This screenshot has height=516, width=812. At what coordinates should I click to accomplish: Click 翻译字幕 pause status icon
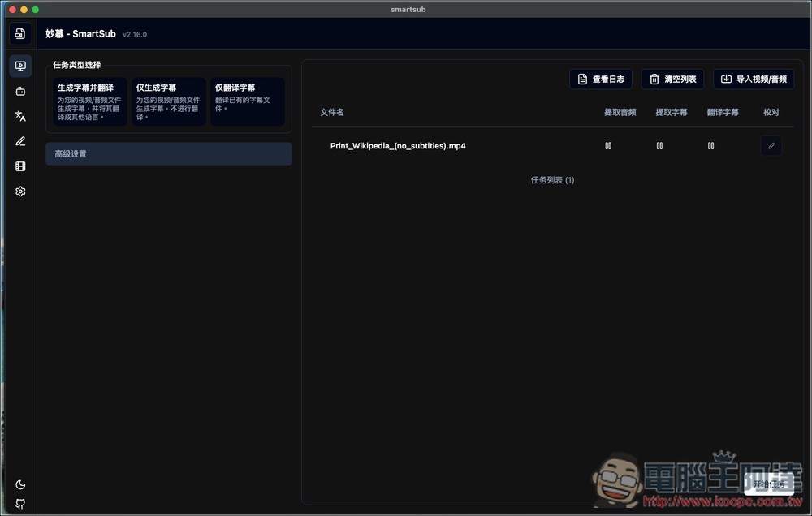click(x=711, y=146)
